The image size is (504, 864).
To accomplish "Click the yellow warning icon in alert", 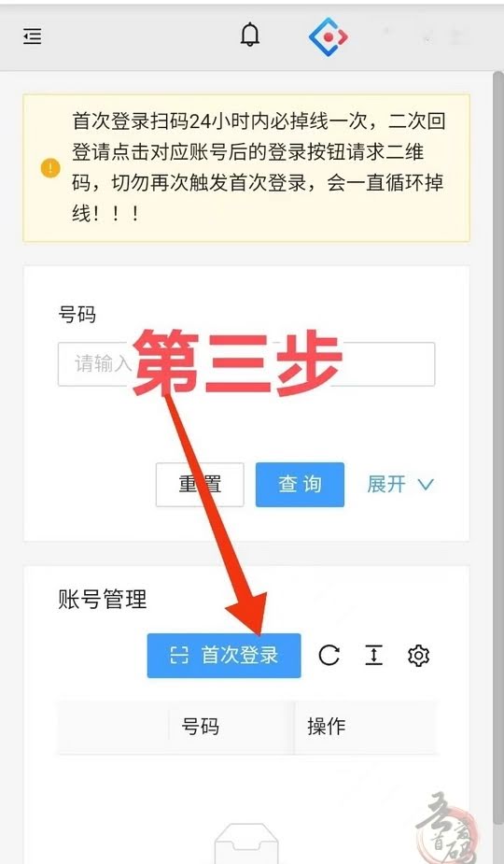I will [x=50, y=167].
